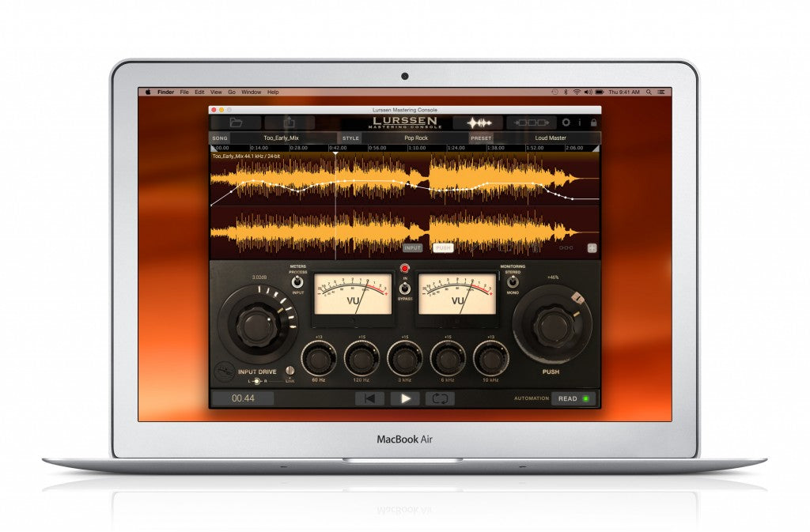This screenshot has height=532, width=810.
Task: Open the File menu
Action: click(184, 92)
